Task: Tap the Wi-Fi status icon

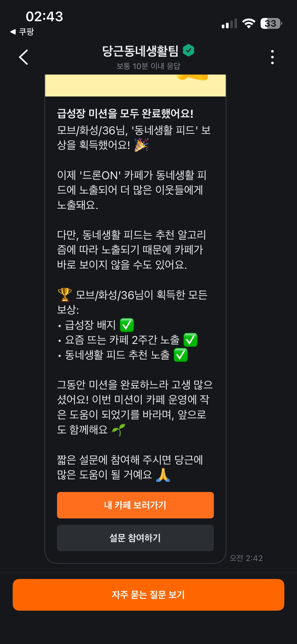Action: pyautogui.click(x=249, y=24)
